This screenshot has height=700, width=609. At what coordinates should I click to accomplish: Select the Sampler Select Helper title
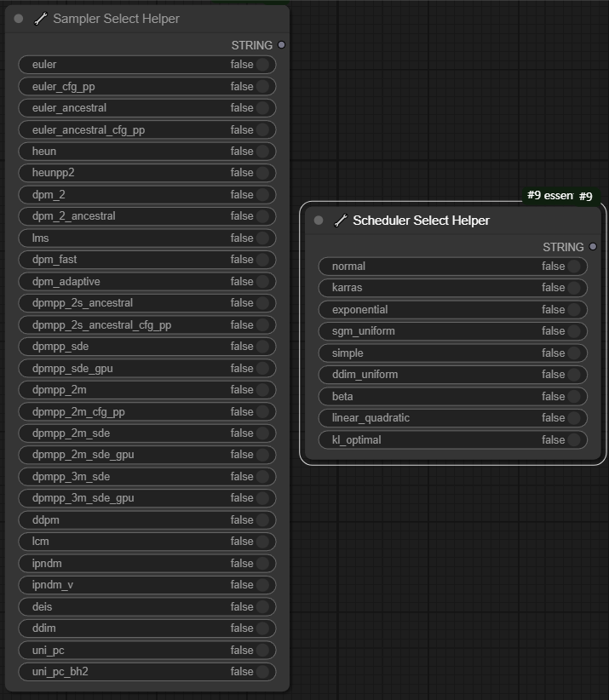pos(116,19)
